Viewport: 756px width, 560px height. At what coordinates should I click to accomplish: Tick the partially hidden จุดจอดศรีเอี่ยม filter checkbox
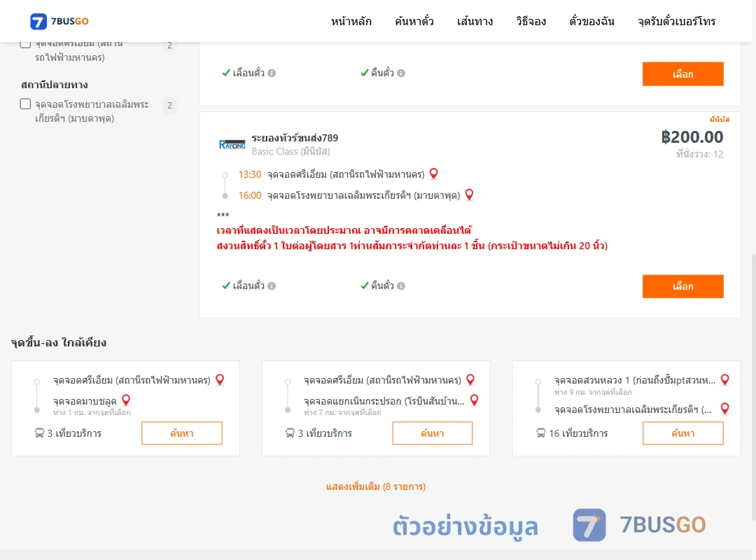pyautogui.click(x=26, y=44)
